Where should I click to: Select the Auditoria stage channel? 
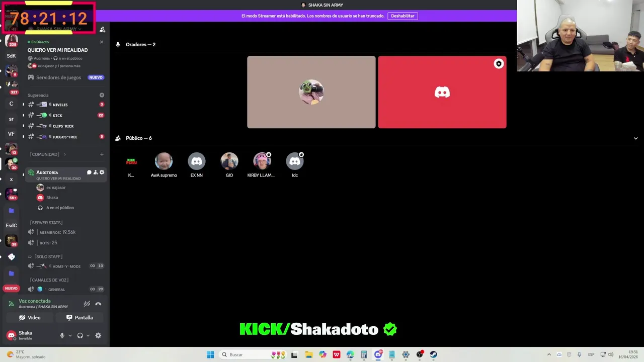65,174
